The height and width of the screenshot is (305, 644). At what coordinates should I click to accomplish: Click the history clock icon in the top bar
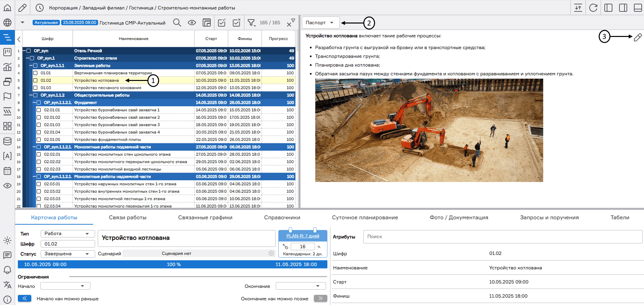[40, 8]
